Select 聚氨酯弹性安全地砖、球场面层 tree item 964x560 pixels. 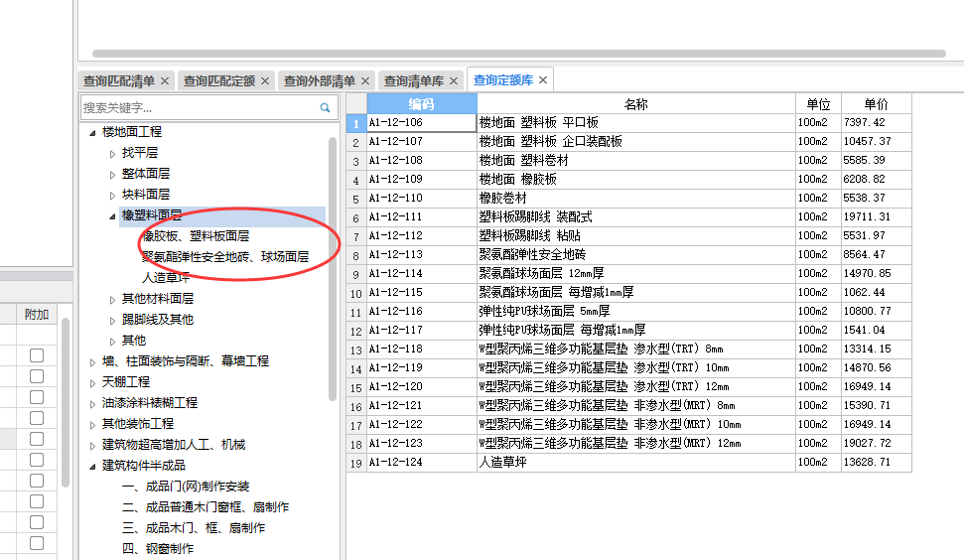[x=225, y=257]
